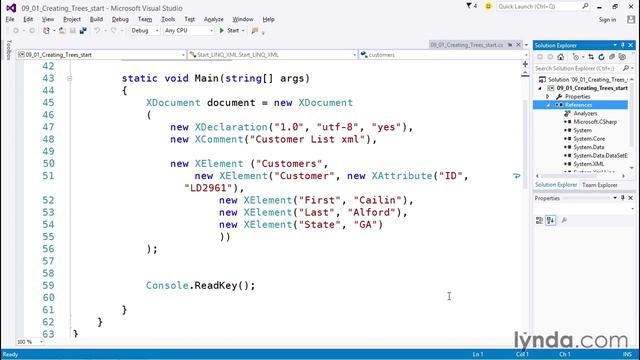
Task: Click the toolbar icon right of Start
Action: [255, 31]
